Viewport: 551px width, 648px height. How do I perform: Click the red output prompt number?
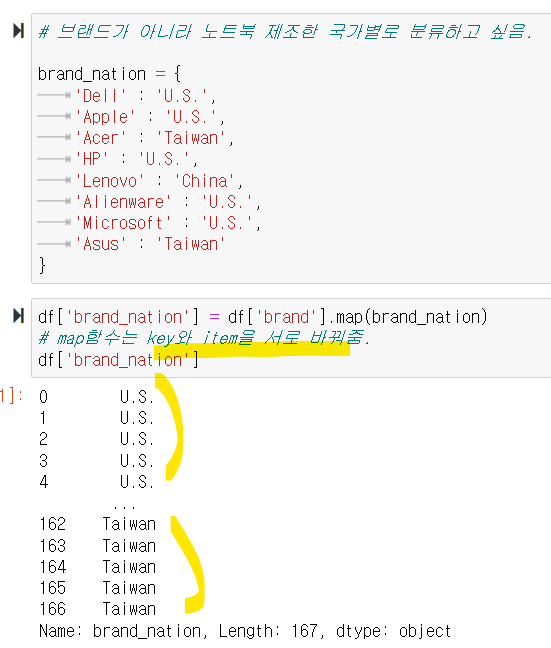coord(11,395)
